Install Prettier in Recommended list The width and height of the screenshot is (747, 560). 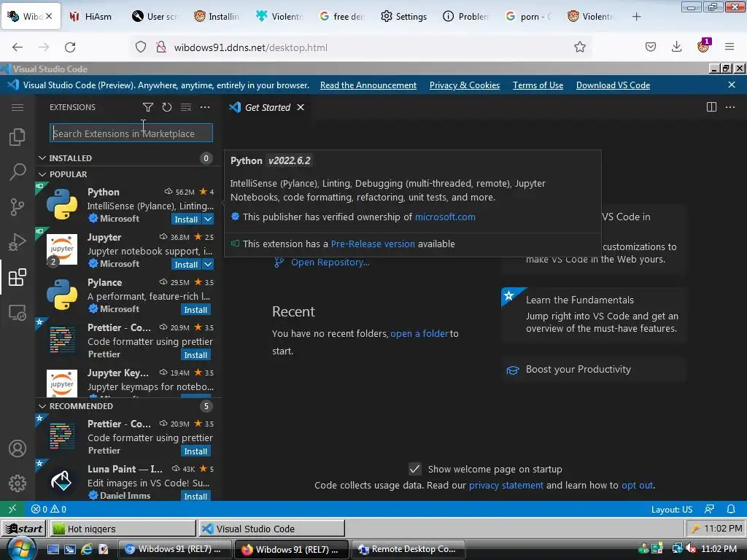pos(196,451)
